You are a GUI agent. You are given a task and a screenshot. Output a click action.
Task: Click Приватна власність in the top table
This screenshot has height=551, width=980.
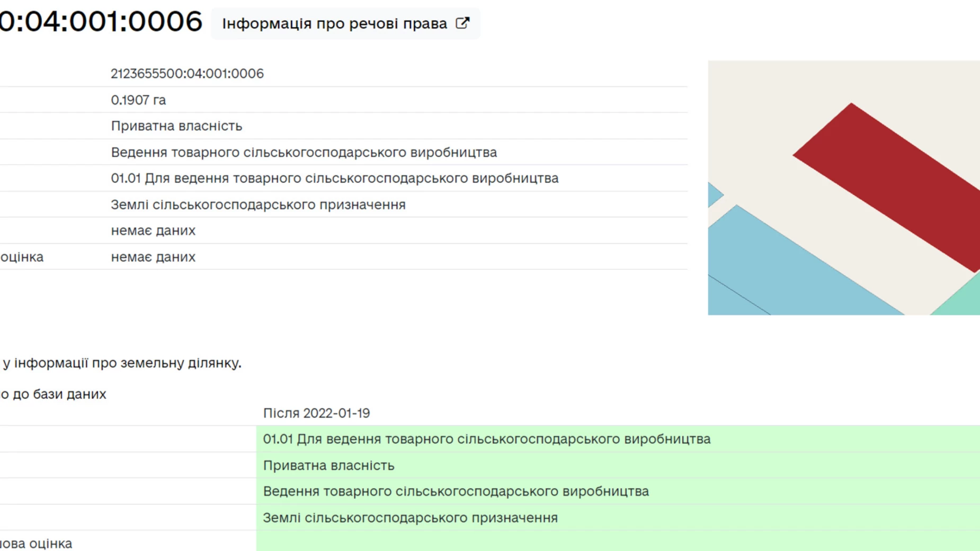[176, 126]
